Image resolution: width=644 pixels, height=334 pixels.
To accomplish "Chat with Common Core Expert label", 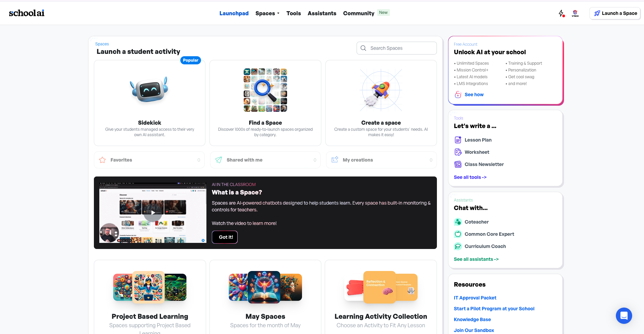I will coord(489,234).
